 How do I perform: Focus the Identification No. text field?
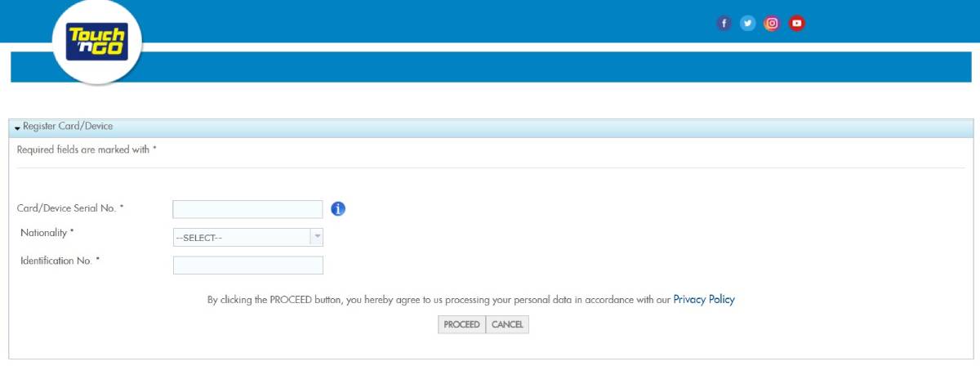pos(247,266)
